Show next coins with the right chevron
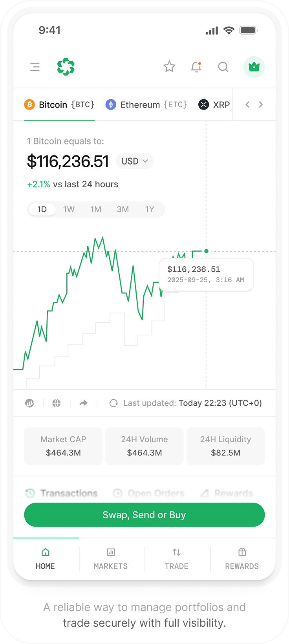Viewport: 289px width, 644px height. point(261,104)
